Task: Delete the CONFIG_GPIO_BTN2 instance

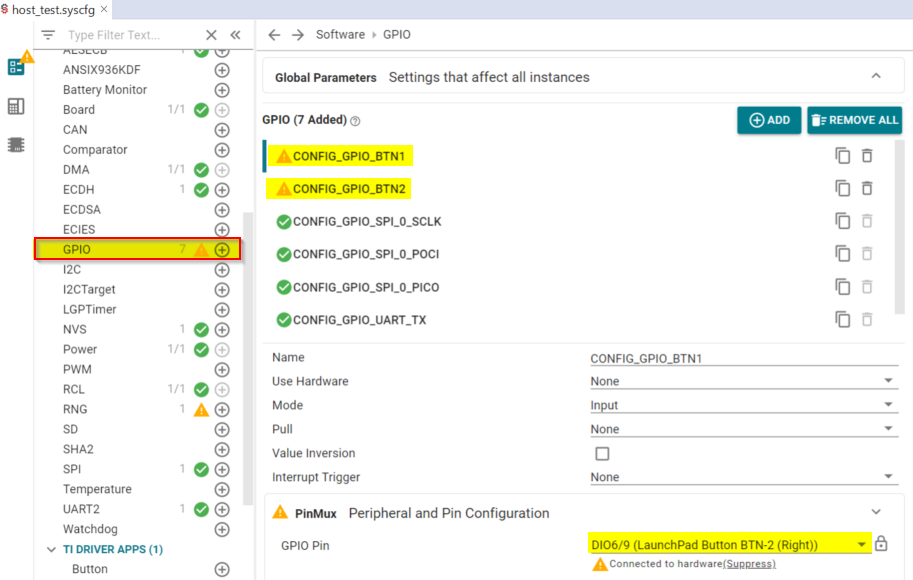Action: 867,189
